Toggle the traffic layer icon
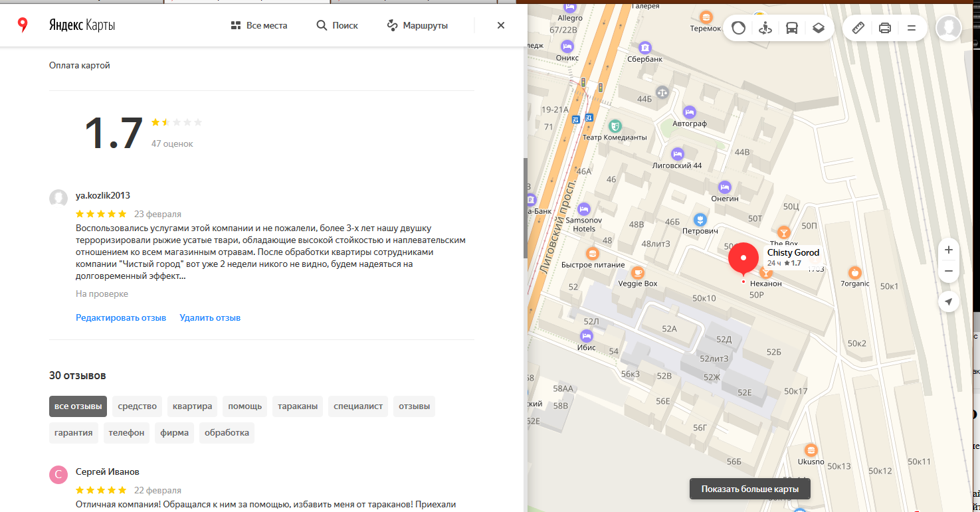Image resolution: width=980 pixels, height=512 pixels. pos(738,28)
